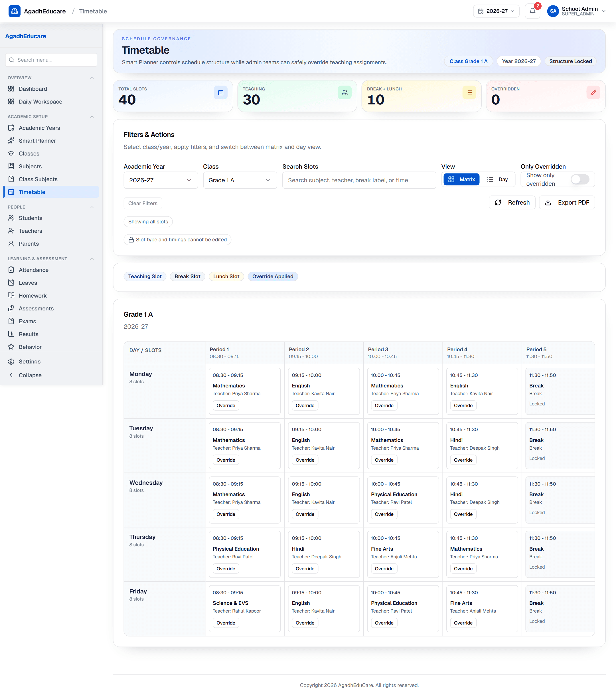Click the Subjects book icon
Image resolution: width=616 pixels, height=699 pixels.
[11, 166]
